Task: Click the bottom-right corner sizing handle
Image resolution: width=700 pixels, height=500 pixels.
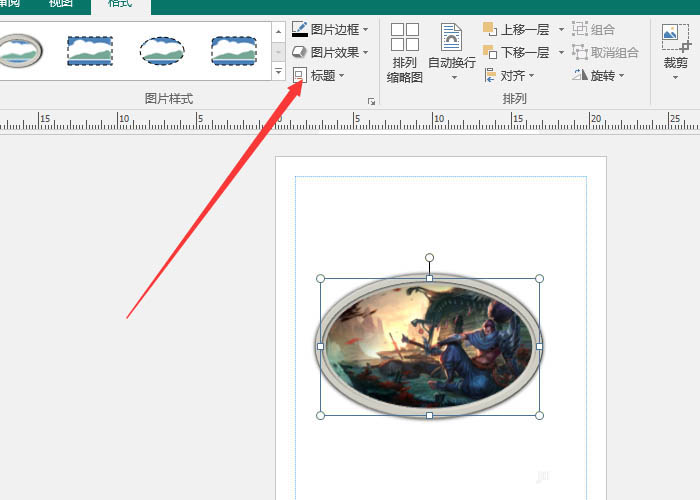Action: pos(539,416)
